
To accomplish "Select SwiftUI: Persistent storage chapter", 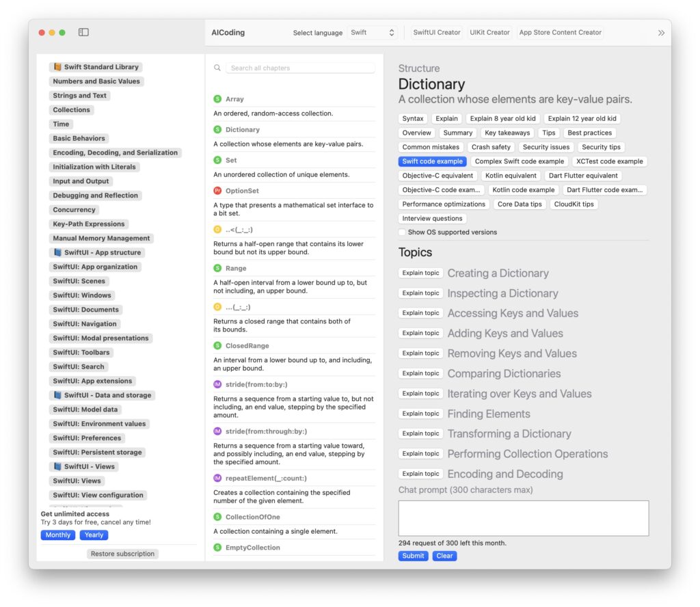I will pyautogui.click(x=97, y=453).
